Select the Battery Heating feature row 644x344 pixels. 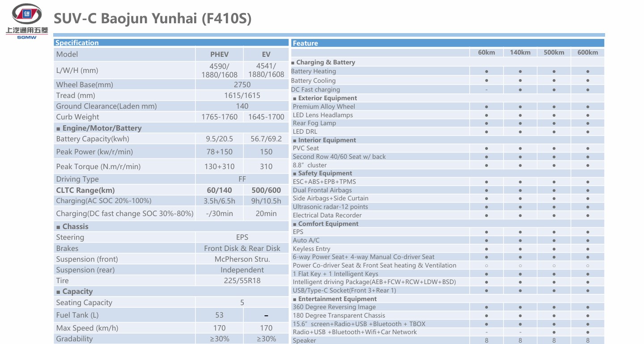tap(448, 71)
